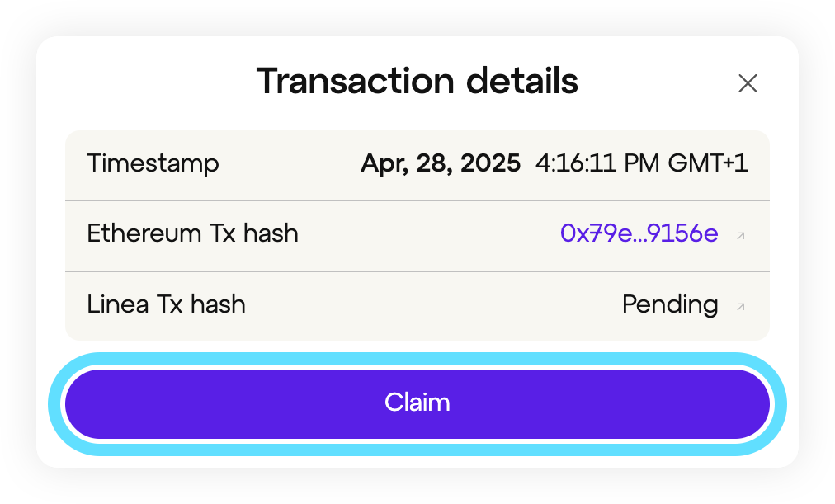Click the external link arrow beside Linea Tx hash
The image size is (835, 504).
coord(742,306)
